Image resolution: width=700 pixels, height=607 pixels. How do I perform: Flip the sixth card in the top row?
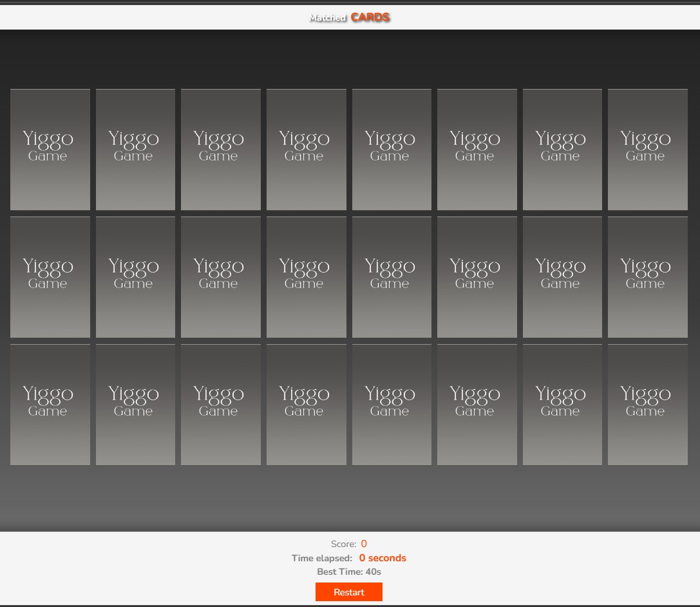tap(477, 149)
